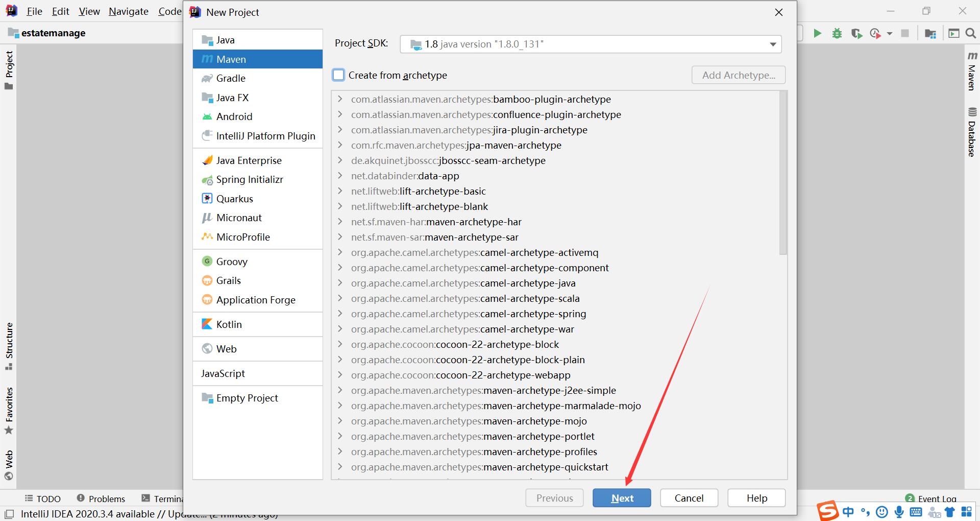Expand lift-archetype-basic entry

point(340,191)
